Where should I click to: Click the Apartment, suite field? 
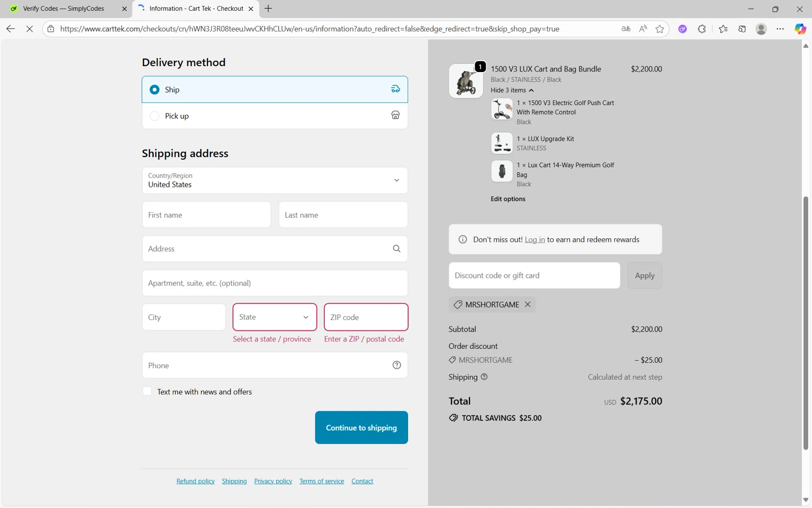point(274,283)
